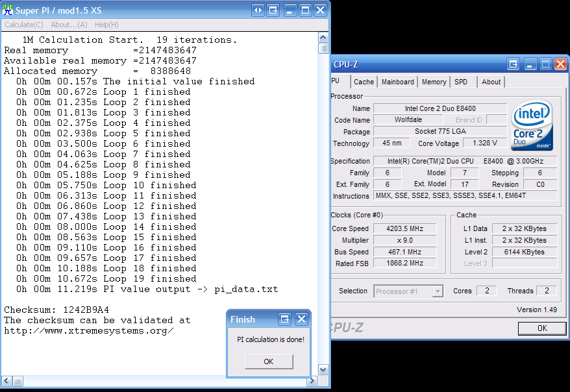The height and width of the screenshot is (392, 570).
Task: Click the extra window button in the CPU-Z title bar
Action: [x=514, y=64]
